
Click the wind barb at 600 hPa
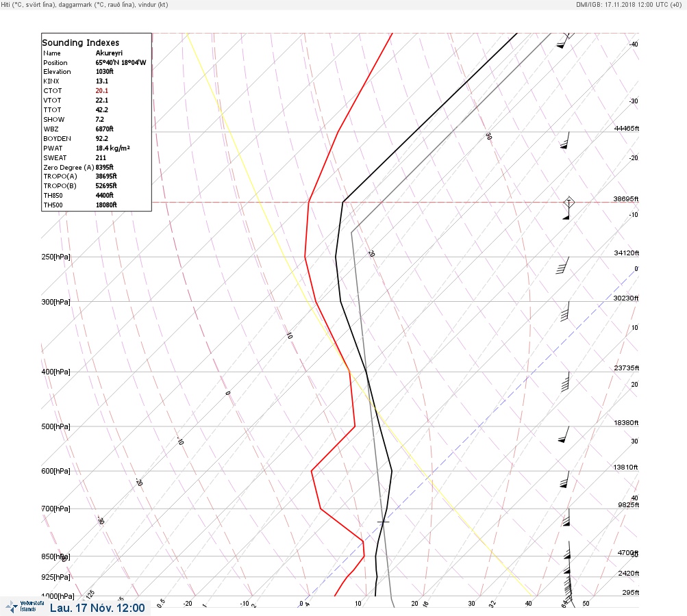tap(565, 479)
